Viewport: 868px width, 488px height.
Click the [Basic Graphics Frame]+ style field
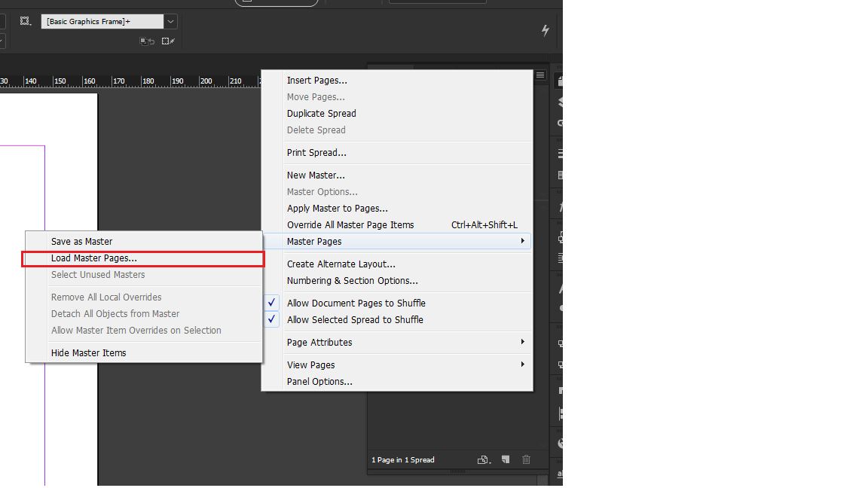tap(102, 22)
